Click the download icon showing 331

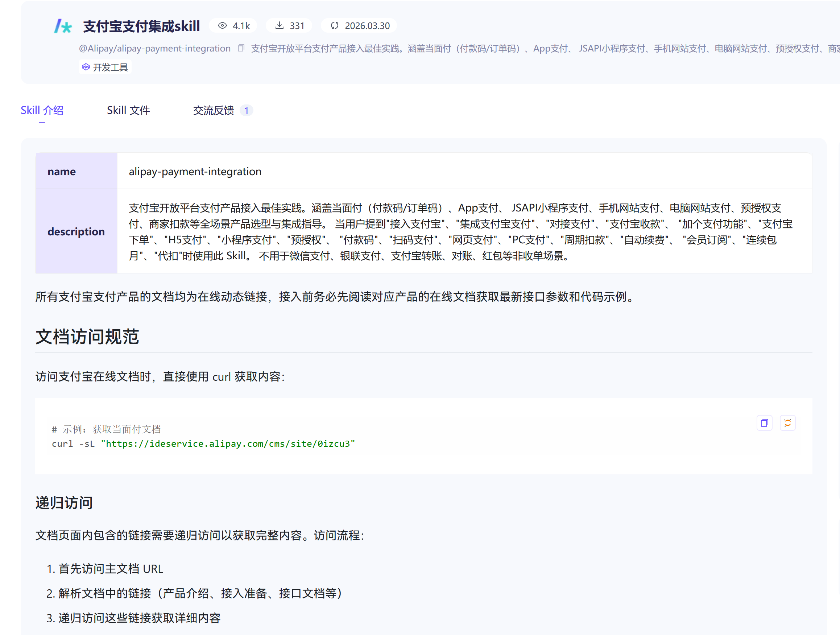click(280, 25)
